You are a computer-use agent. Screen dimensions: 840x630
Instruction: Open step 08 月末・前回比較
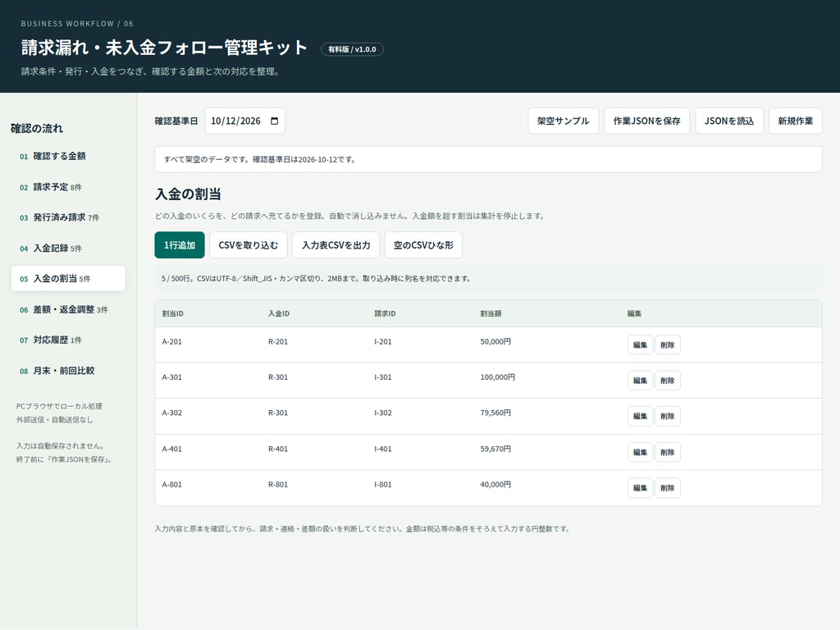point(68,371)
